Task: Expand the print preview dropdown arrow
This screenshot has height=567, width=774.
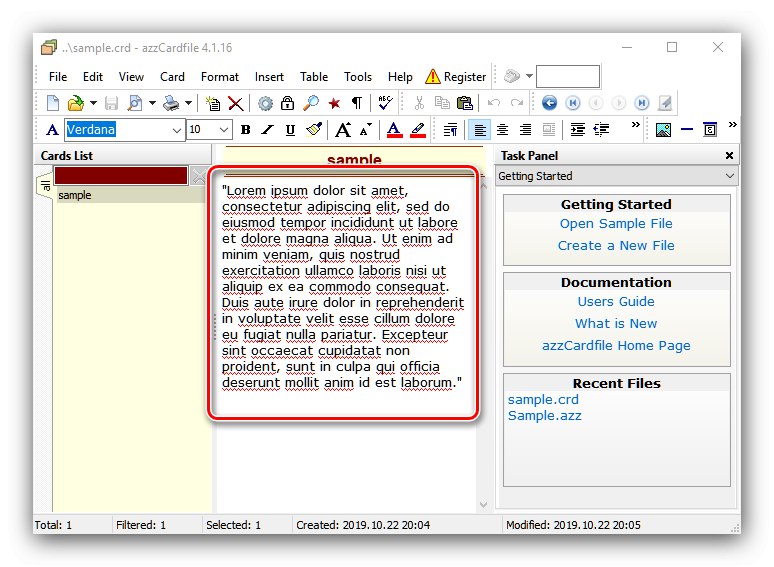Action: pyautogui.click(x=152, y=103)
